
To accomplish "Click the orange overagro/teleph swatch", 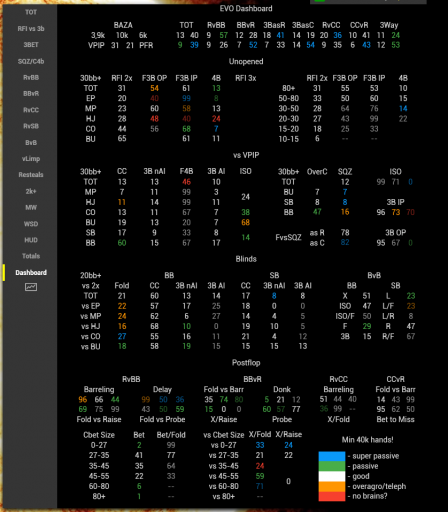I will click(332, 486).
